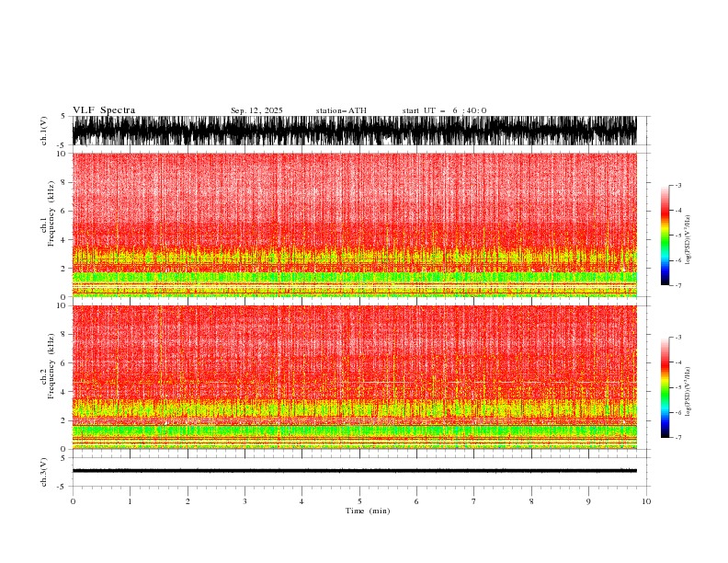The height and width of the screenshot is (563, 728).
Task: Click the "-3" label on ch.1 colorbar
Action: pyautogui.click(x=677, y=185)
